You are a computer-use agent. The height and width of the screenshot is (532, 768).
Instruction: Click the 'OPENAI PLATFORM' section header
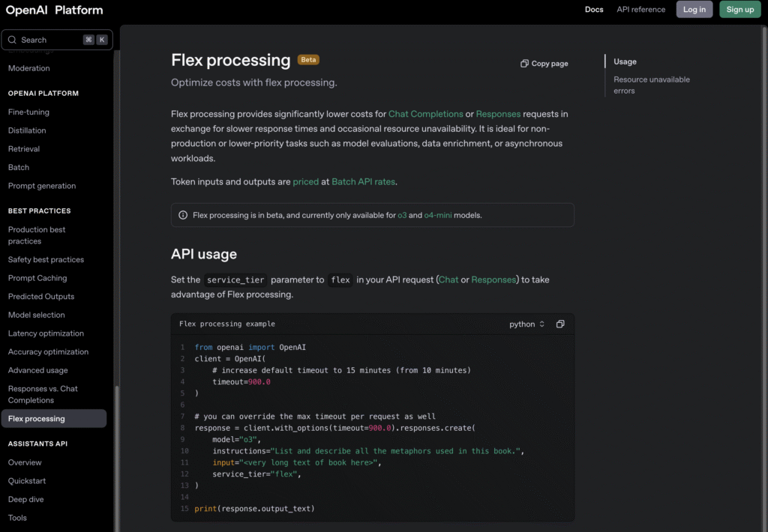pyautogui.click(x=43, y=94)
